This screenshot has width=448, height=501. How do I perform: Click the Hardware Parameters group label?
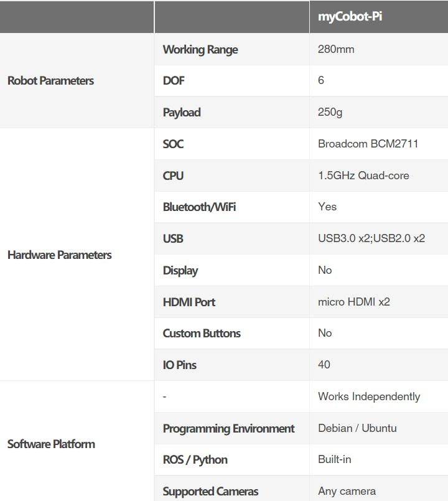pos(59,255)
